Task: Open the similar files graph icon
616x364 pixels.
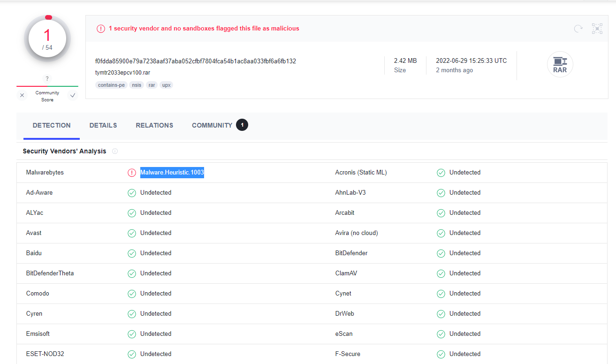Action: point(597,29)
